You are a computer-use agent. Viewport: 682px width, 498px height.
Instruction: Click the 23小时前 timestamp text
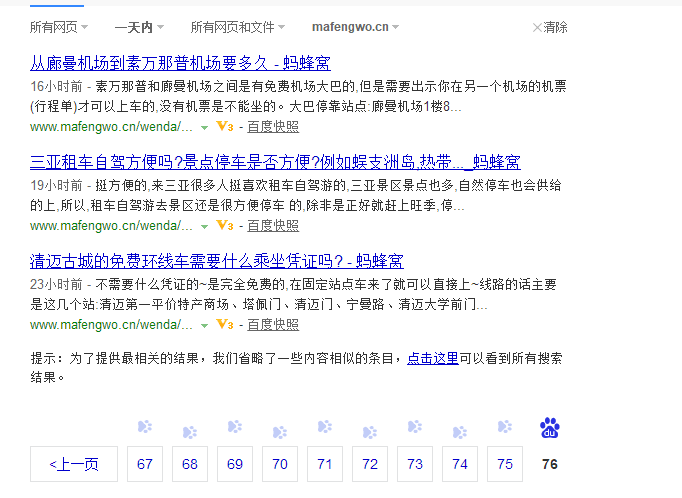[56, 284]
